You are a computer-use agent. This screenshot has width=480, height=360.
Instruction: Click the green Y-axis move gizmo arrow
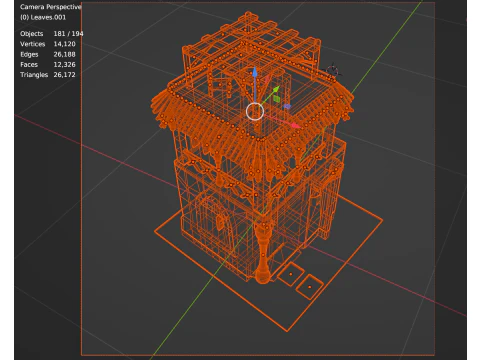pos(276,89)
